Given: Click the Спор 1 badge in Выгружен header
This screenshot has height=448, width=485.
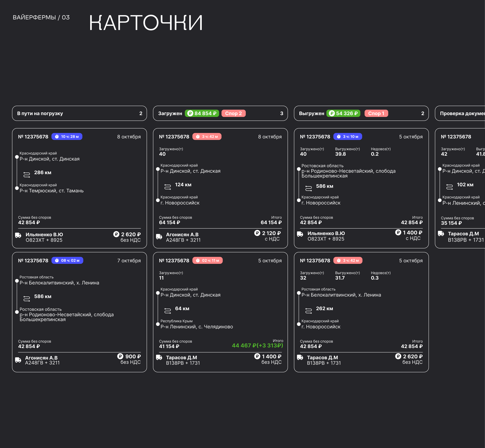Looking at the screenshot, I should point(376,113).
